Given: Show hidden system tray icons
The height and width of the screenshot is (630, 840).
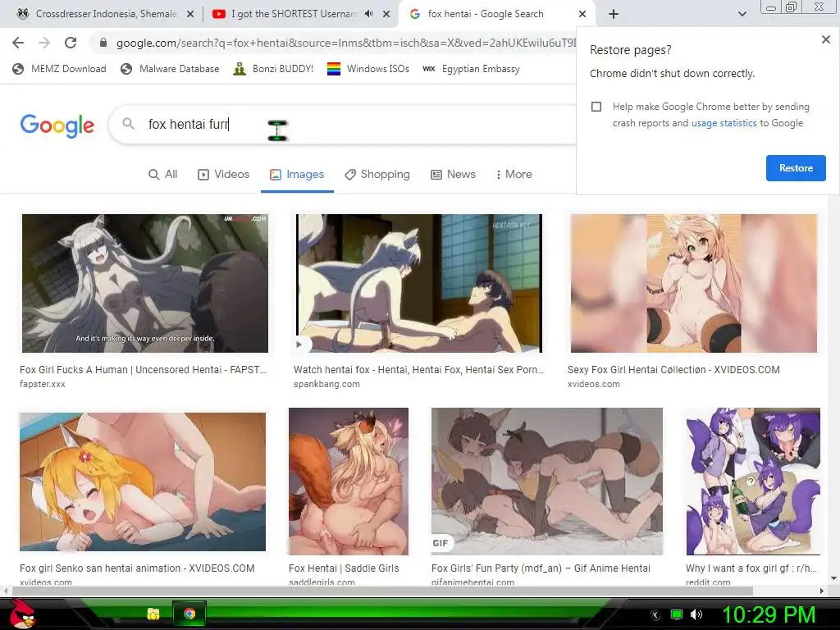Looking at the screenshot, I should tap(655, 615).
